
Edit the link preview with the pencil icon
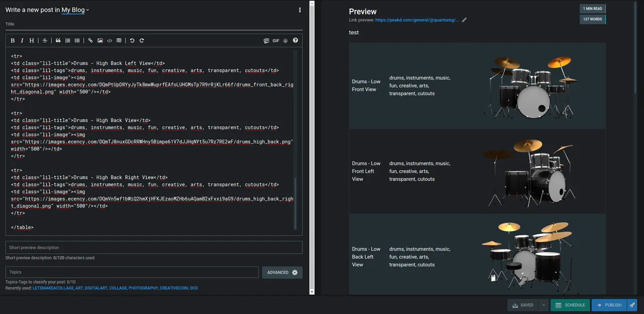click(x=464, y=20)
